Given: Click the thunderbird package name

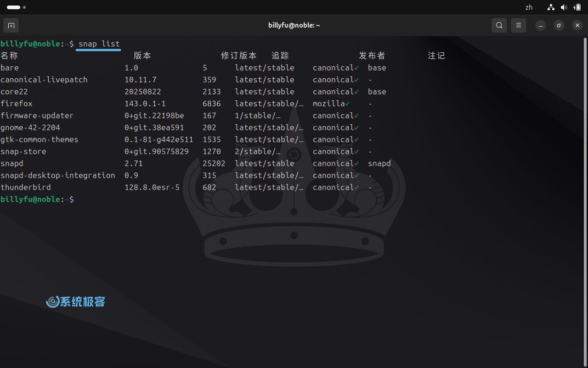Looking at the screenshot, I should [x=26, y=187].
